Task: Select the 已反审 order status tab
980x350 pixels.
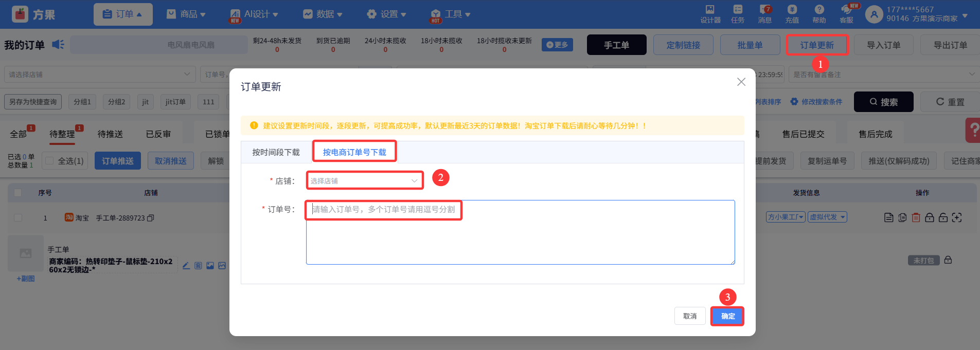Action: (x=158, y=134)
